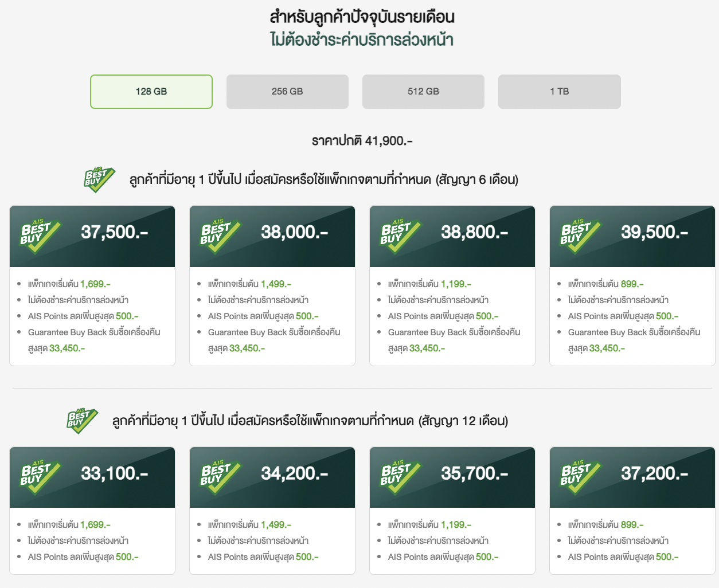Image resolution: width=719 pixels, height=588 pixels.
Task: Switch to the 256 GB storage option
Action: click(287, 92)
